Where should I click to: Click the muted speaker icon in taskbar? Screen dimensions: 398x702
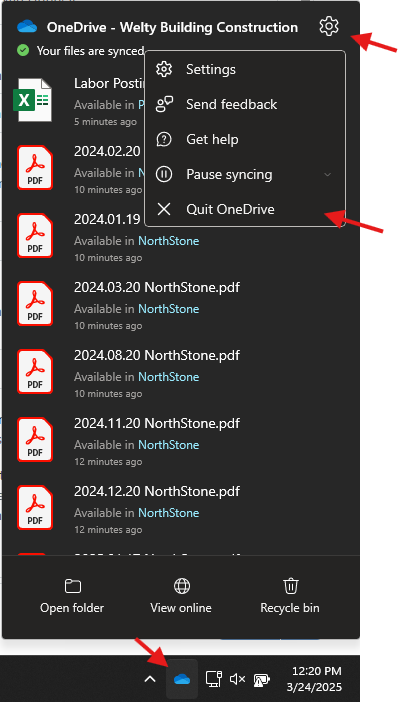pos(237,679)
